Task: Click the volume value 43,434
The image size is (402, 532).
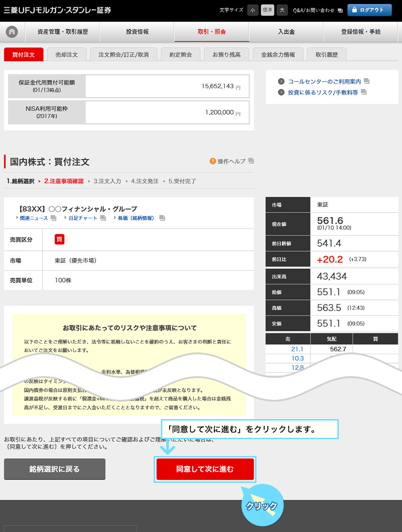Action: tap(332, 277)
